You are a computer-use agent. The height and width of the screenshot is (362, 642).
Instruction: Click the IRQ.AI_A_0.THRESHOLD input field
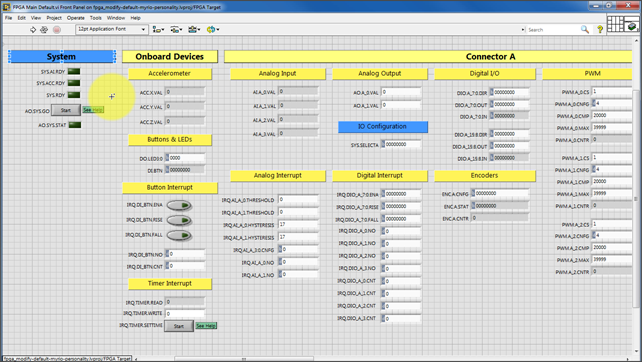pyautogui.click(x=298, y=199)
